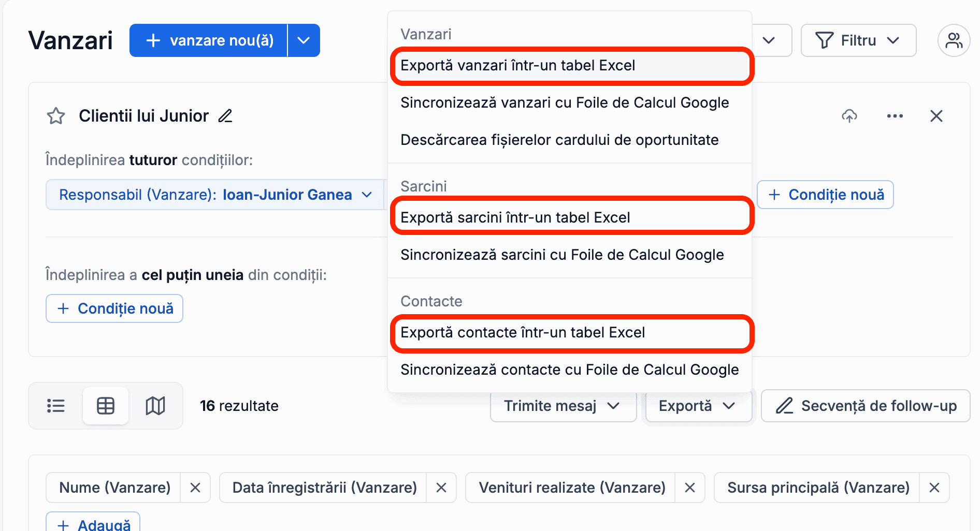Viewport: 980px width, 531px height.
Task: Mark Clientii lui Junior as favorite star
Action: [56, 116]
